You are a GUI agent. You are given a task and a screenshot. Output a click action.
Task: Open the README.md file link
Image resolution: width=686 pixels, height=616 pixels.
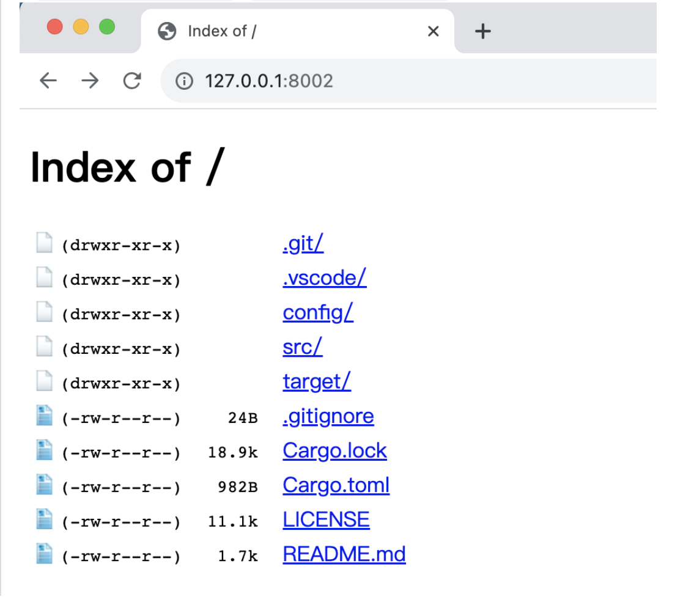tap(344, 554)
